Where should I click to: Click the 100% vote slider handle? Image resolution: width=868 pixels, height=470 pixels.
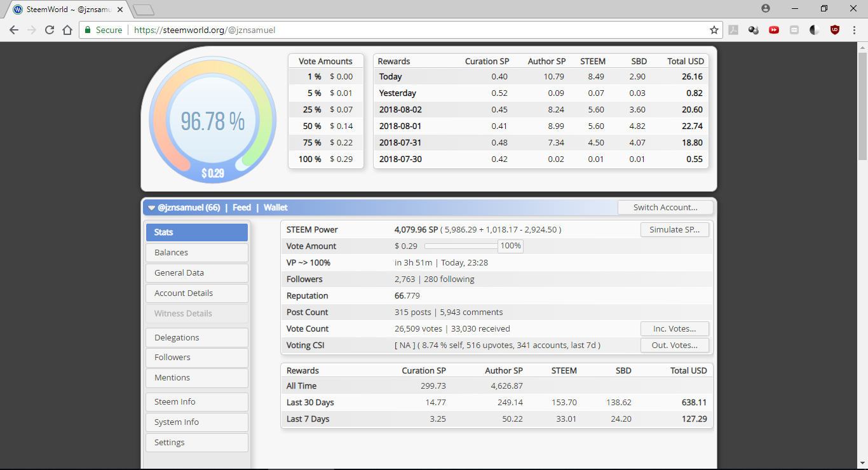pyautogui.click(x=511, y=246)
